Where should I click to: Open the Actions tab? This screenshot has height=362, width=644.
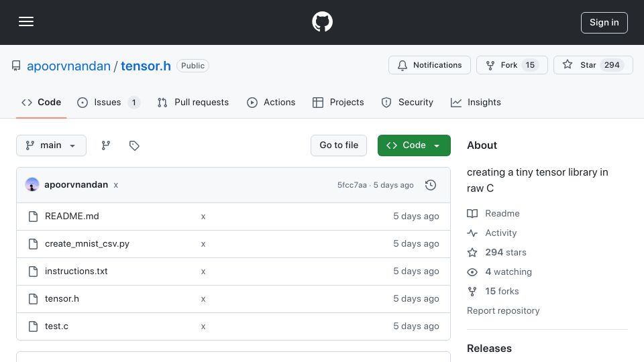(x=270, y=102)
